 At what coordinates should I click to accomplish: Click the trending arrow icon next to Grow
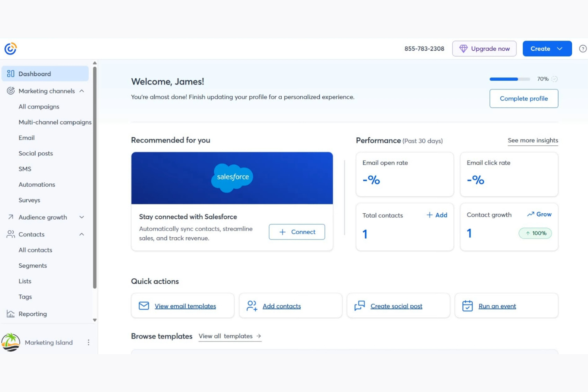click(x=530, y=214)
